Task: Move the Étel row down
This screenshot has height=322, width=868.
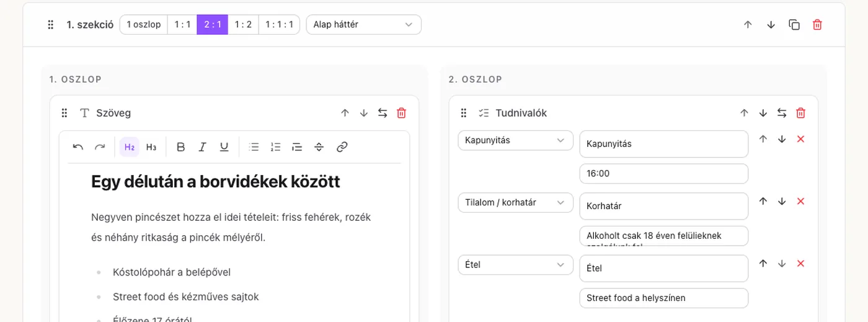Action: [782, 264]
